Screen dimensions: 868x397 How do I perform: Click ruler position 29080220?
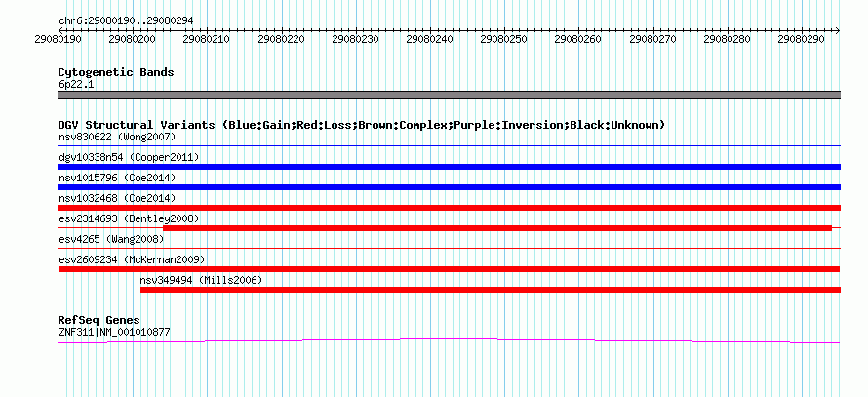click(282, 40)
